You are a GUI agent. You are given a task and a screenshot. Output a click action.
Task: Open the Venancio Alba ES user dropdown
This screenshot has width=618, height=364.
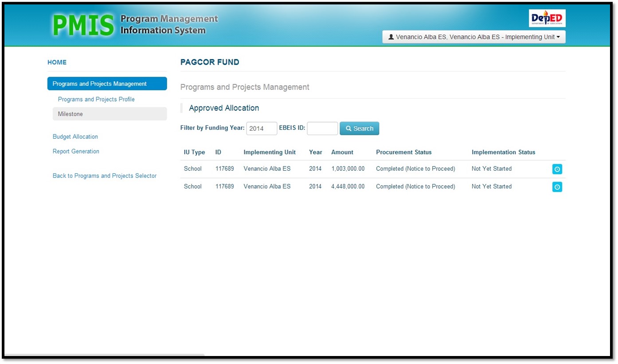(474, 37)
